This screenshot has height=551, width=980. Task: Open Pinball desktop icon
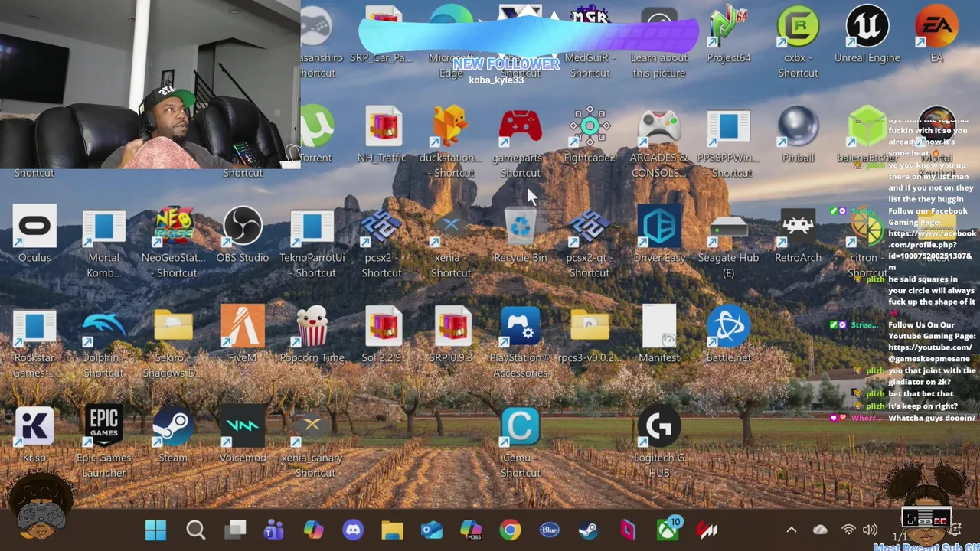tap(798, 126)
